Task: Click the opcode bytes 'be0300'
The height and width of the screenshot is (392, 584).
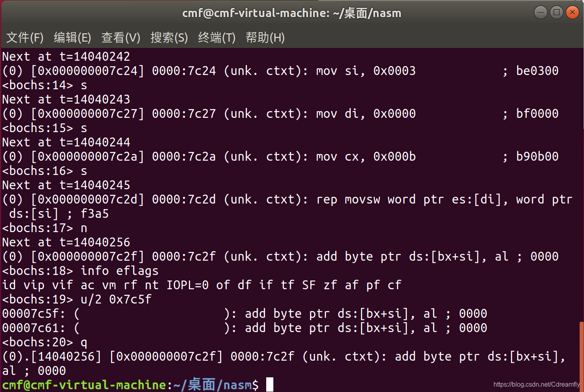Action: (537, 71)
